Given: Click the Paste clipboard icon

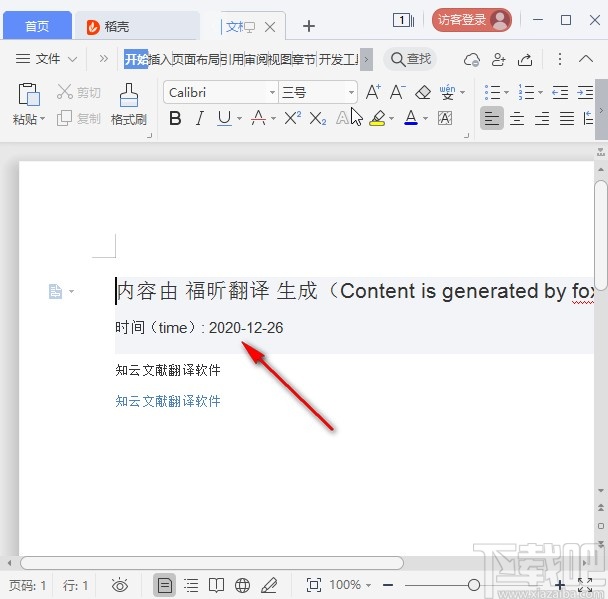Looking at the screenshot, I should pyautogui.click(x=29, y=94).
